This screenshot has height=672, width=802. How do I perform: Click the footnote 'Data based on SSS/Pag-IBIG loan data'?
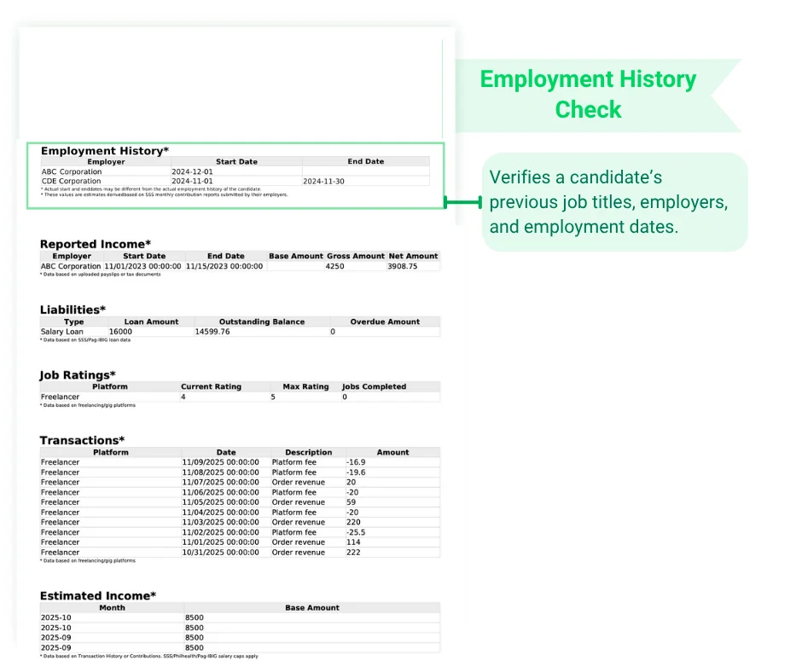(x=85, y=340)
